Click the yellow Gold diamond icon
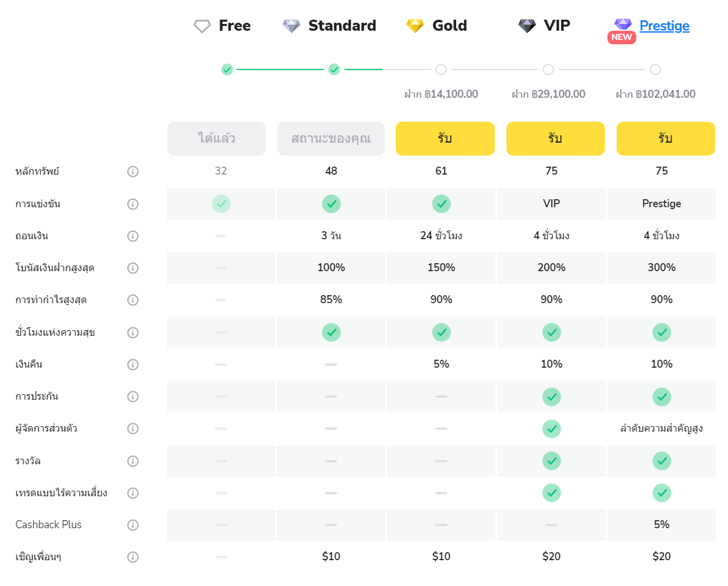The height and width of the screenshot is (586, 728). point(415,26)
